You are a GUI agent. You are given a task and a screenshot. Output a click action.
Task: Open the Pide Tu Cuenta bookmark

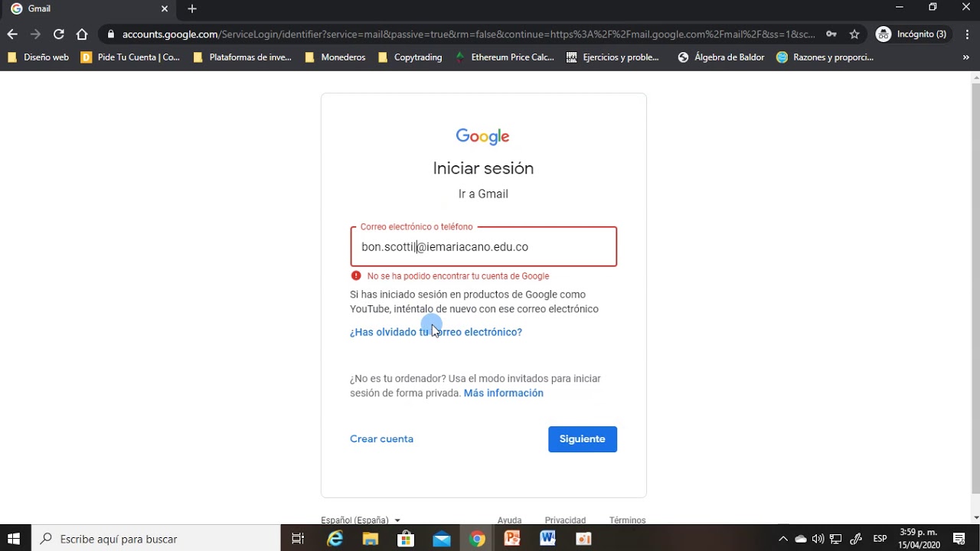click(131, 57)
